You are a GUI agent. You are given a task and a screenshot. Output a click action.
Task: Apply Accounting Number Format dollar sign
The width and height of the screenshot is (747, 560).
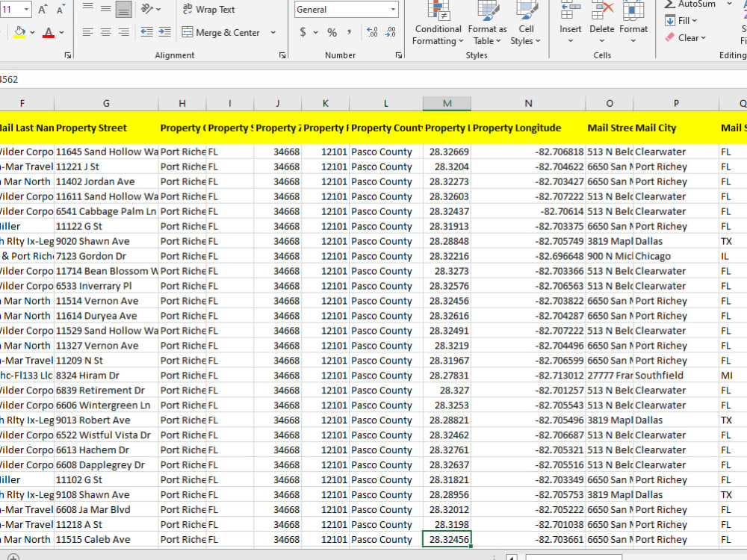[x=303, y=32]
